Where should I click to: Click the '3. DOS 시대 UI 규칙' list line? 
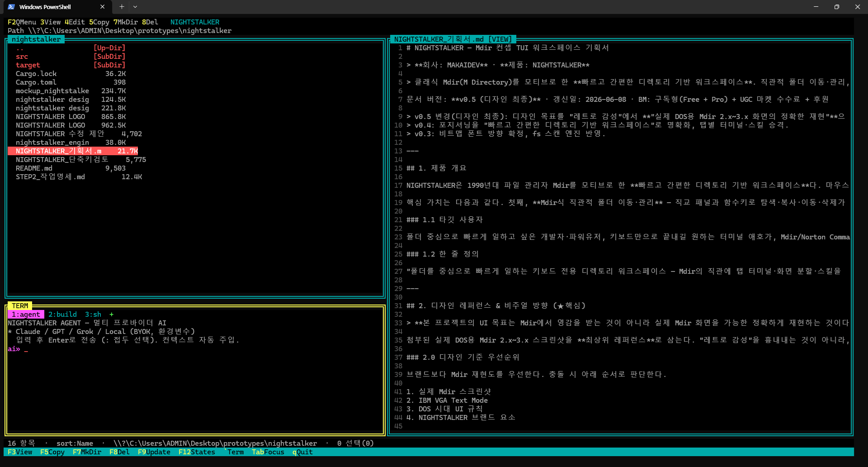pos(444,409)
